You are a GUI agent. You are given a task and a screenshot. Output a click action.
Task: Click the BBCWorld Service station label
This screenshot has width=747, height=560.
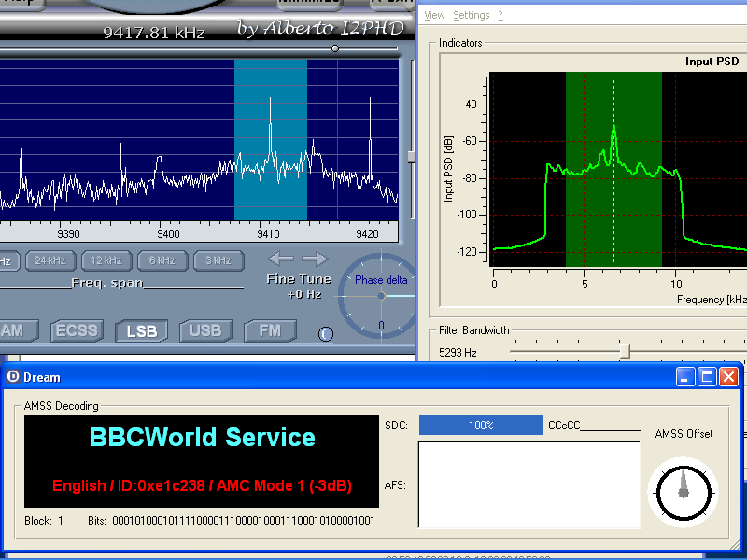click(x=202, y=437)
